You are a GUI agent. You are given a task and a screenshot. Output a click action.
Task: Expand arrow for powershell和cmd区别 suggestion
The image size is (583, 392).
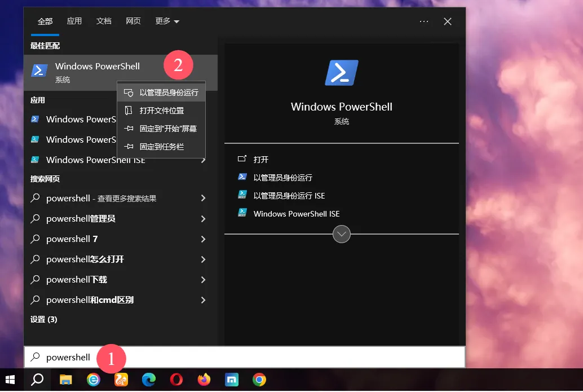pyautogui.click(x=204, y=299)
